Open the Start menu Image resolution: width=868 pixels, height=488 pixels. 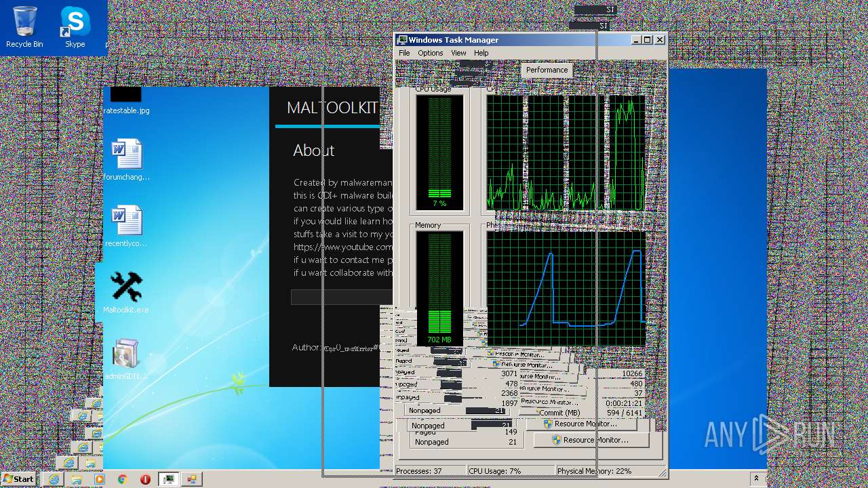(x=18, y=479)
